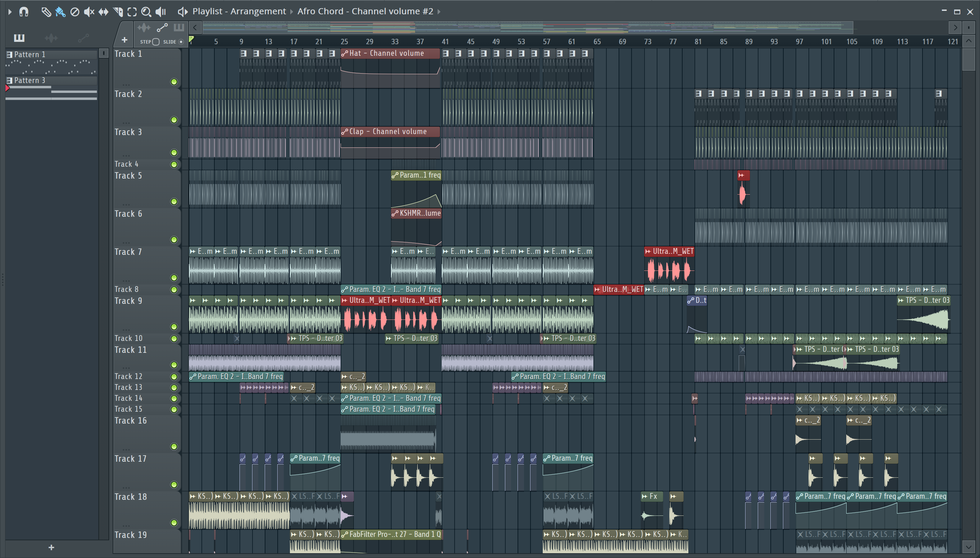This screenshot has height=558, width=980.
Task: Select the Paint brush tool
Action: 60,12
